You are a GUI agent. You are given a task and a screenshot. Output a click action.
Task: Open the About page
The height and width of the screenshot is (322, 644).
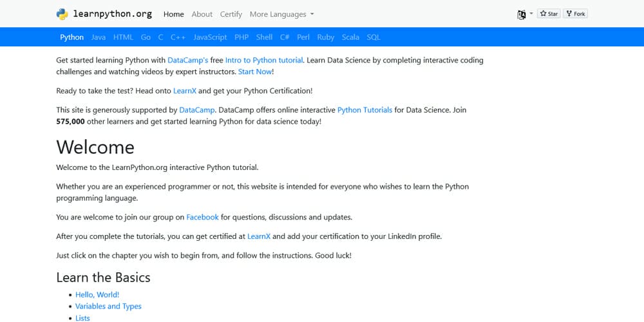(202, 14)
